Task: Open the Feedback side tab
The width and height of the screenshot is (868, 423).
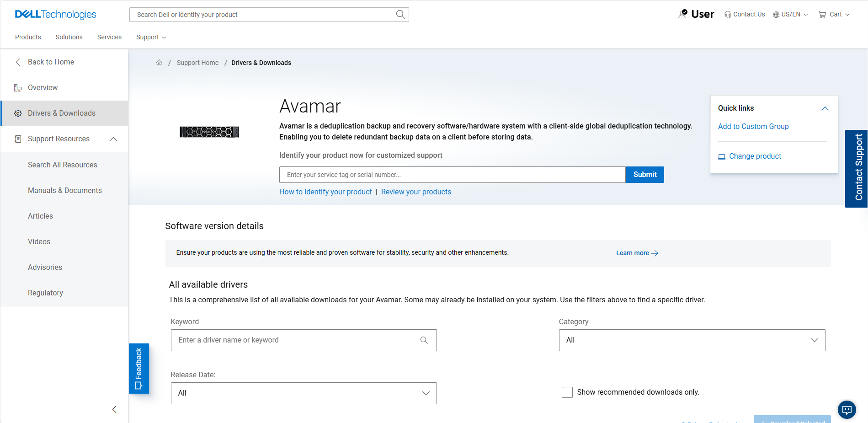Action: [x=138, y=369]
